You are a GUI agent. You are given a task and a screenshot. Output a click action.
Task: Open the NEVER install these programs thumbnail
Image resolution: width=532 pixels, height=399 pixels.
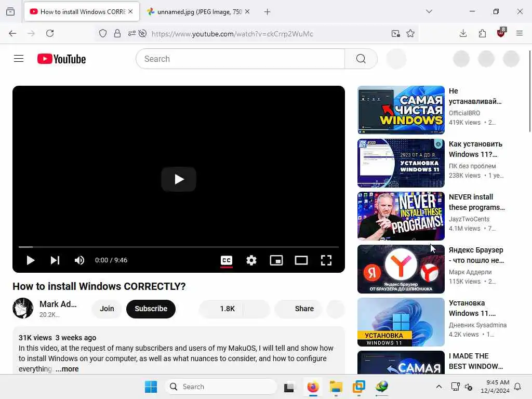point(401,216)
